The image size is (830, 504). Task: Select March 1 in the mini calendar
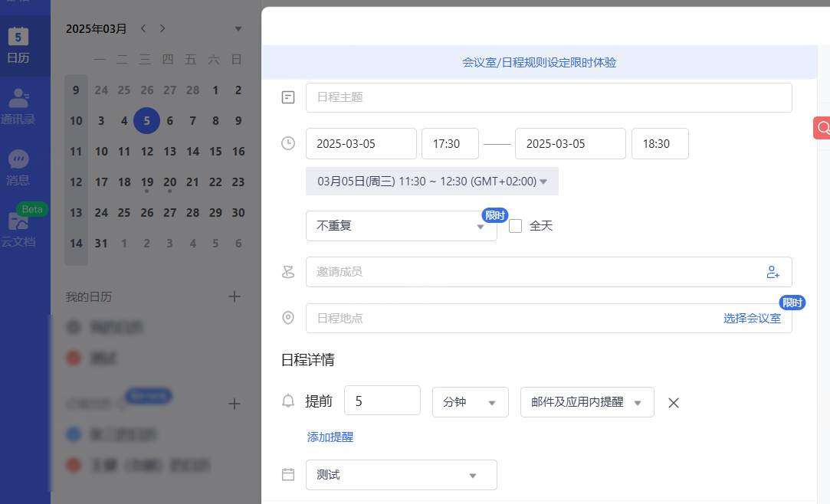(215, 90)
